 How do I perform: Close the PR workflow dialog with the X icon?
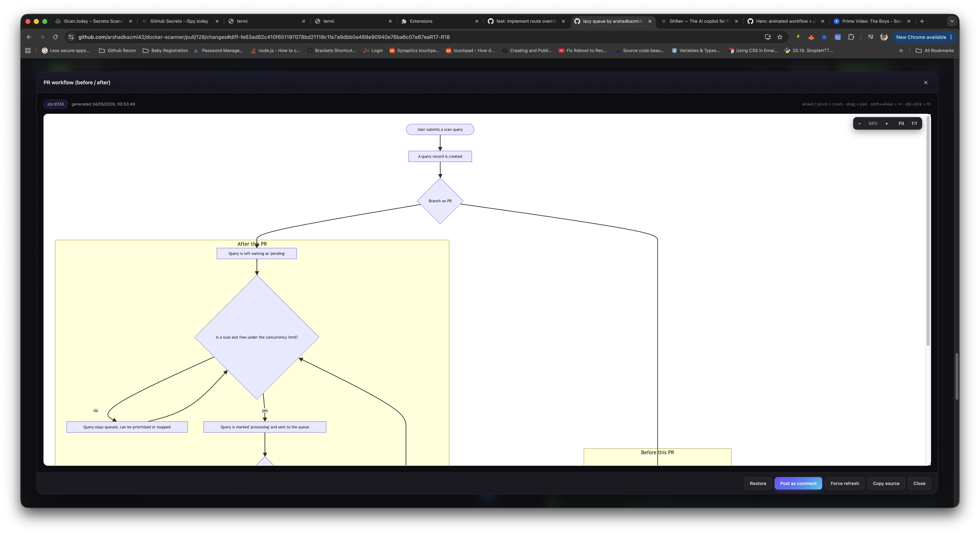[926, 82]
